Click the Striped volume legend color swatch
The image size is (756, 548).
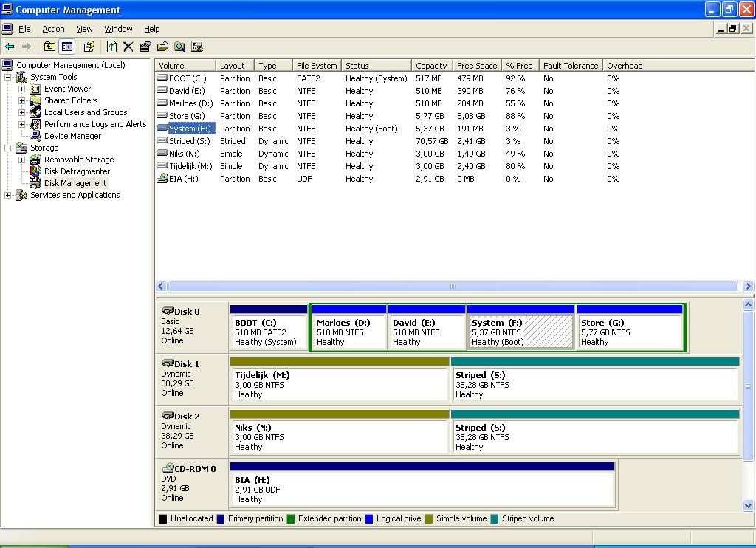[494, 519]
